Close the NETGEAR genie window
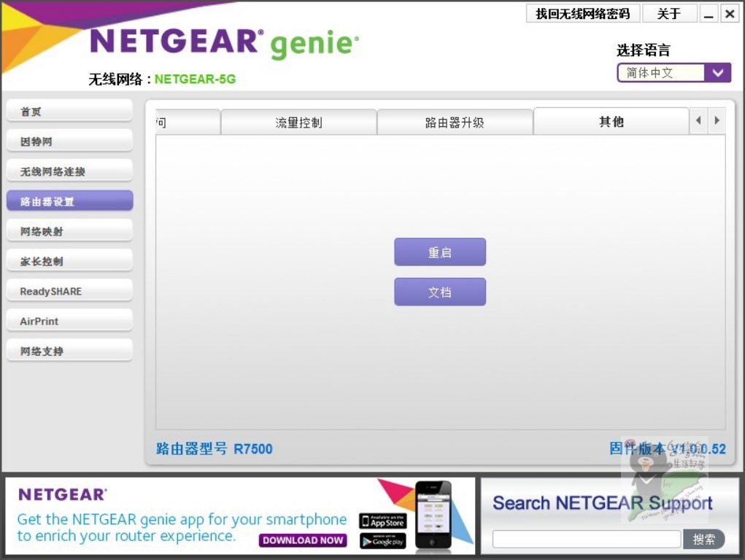Viewport: 745px width, 560px height. (x=730, y=14)
